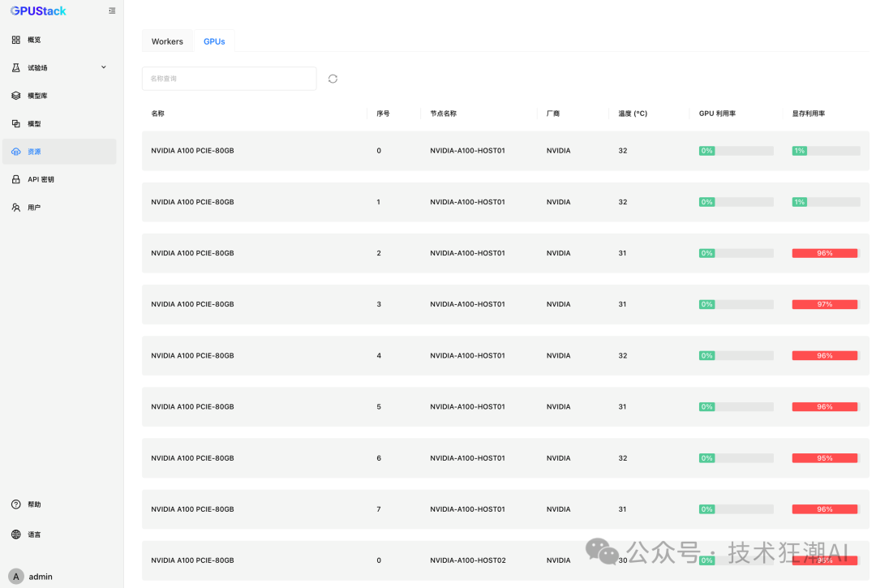Click the users icon in sidebar
This screenshot has height=588, width=876.
16,208
